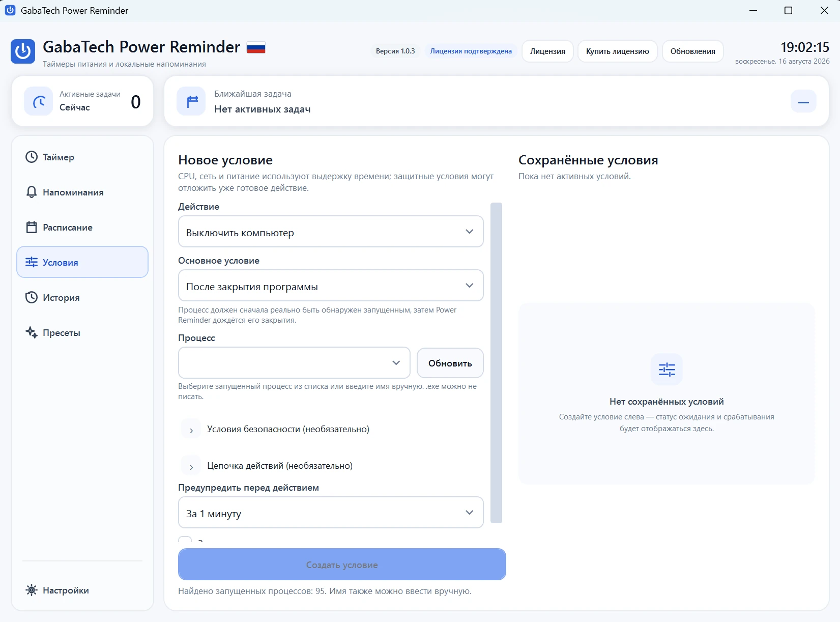The image size is (840, 622).
Task: Open Настройки at sidebar bottom
Action: tap(82, 590)
